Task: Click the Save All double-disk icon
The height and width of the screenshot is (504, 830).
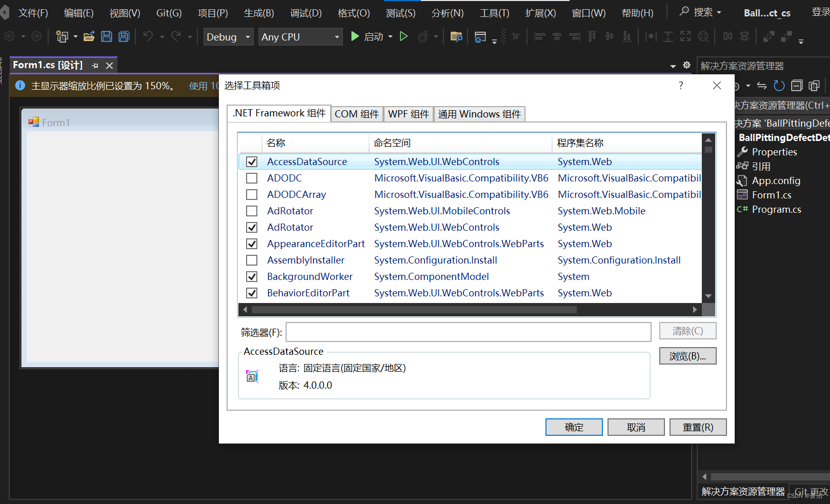Action: click(124, 36)
